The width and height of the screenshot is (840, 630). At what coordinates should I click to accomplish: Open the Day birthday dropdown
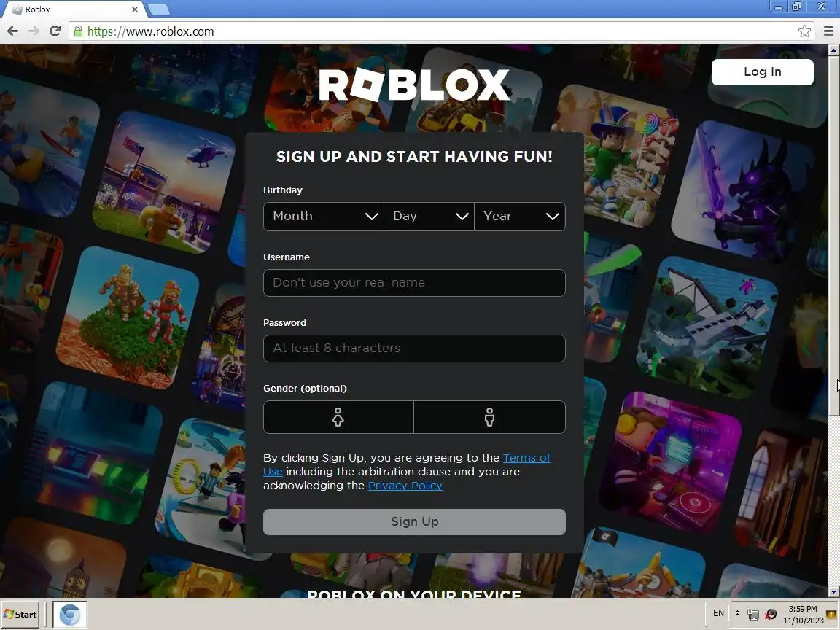pyautogui.click(x=429, y=217)
